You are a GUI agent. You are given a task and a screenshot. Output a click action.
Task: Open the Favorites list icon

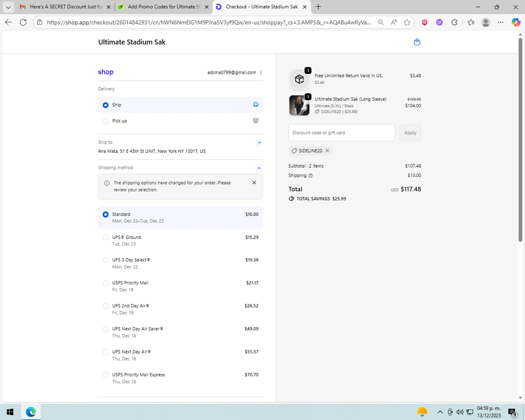coord(471,22)
